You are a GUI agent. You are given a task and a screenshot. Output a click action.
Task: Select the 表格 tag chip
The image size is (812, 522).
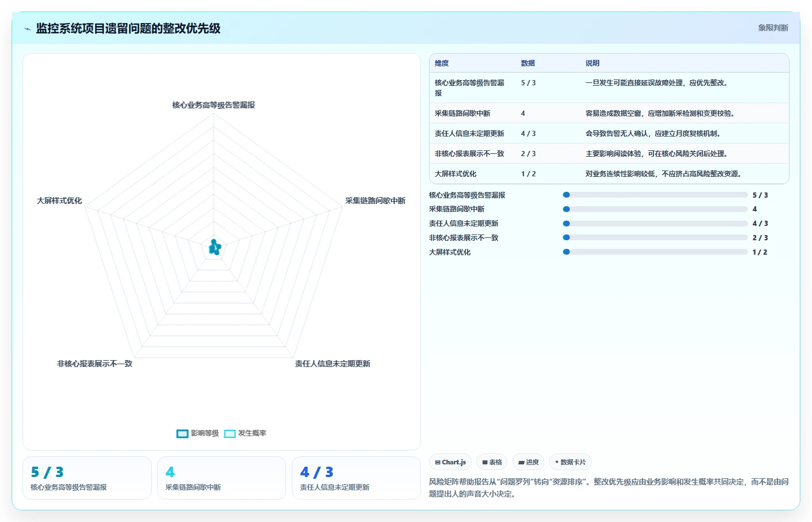492,462
